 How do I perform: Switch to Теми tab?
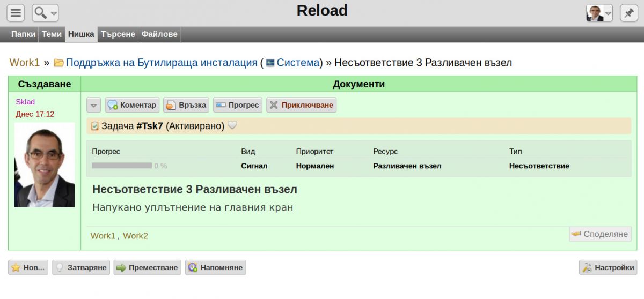click(x=52, y=34)
